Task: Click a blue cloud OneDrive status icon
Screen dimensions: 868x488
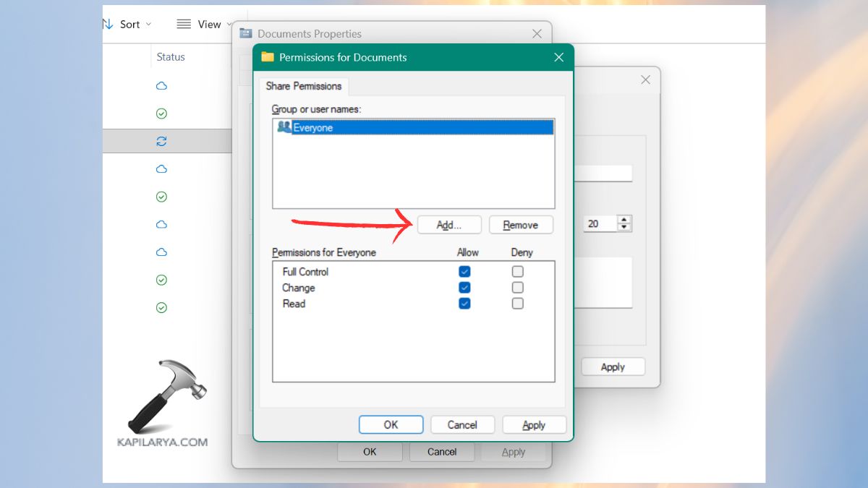Action: coord(161,85)
